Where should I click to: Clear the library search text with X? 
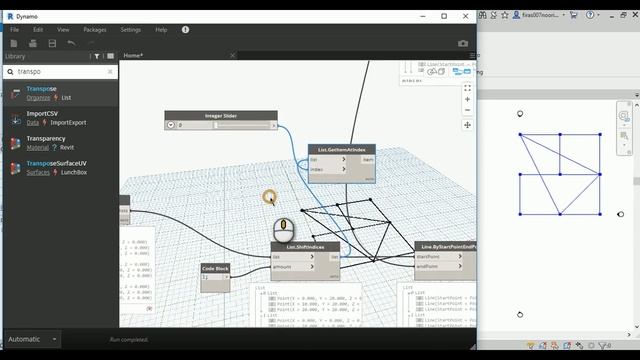click(110, 71)
